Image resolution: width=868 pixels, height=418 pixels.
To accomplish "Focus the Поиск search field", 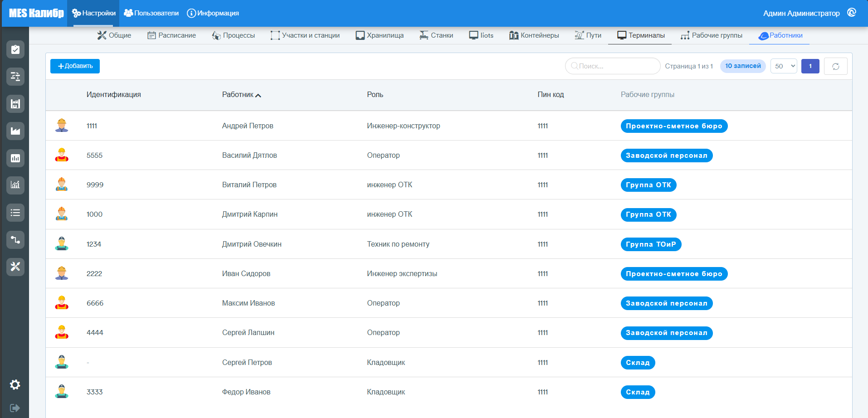I will pyautogui.click(x=613, y=66).
